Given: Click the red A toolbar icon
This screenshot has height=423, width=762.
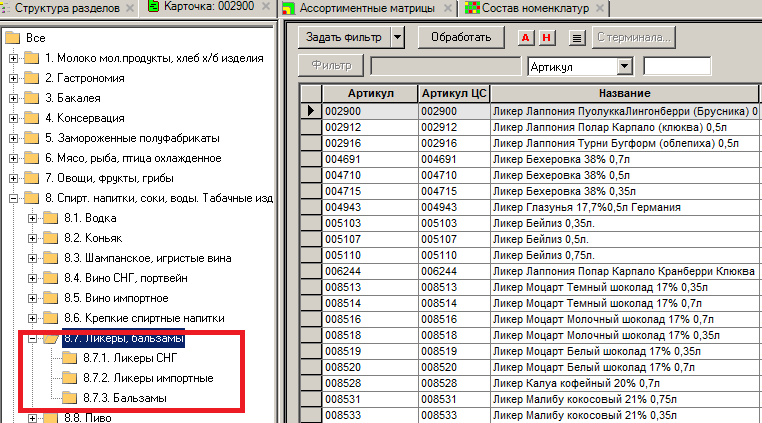Looking at the screenshot, I should click(x=525, y=38).
